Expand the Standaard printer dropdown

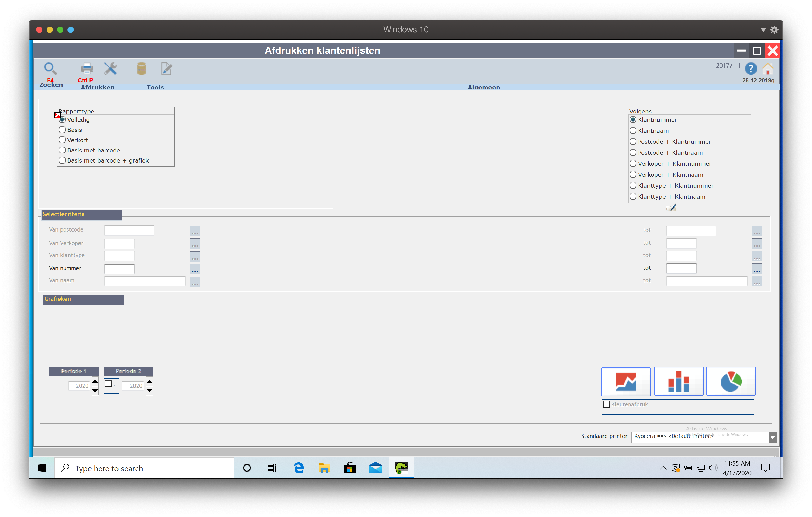pos(772,437)
